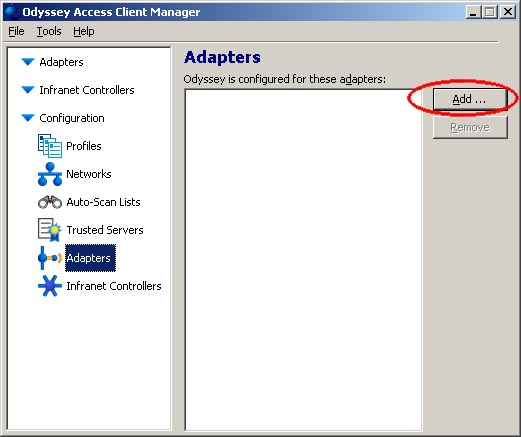Image resolution: width=521 pixels, height=437 pixels.
Task: Select the Networks icon
Action: coord(50,174)
